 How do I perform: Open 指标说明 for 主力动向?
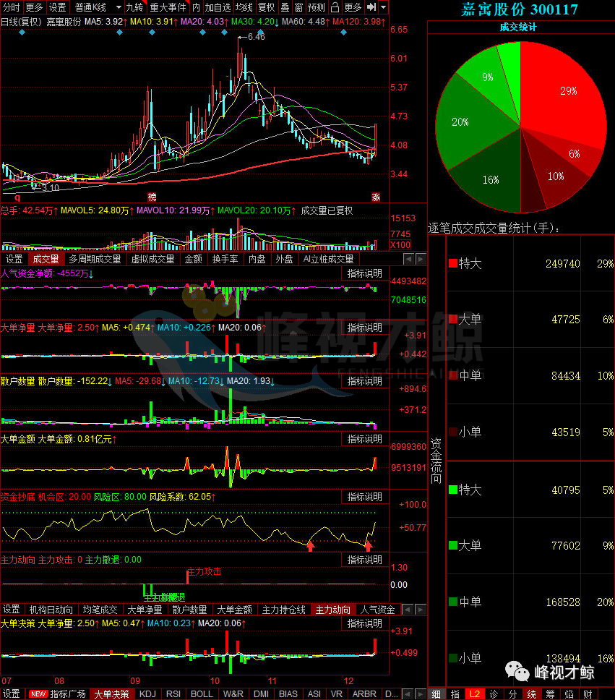coord(365,560)
